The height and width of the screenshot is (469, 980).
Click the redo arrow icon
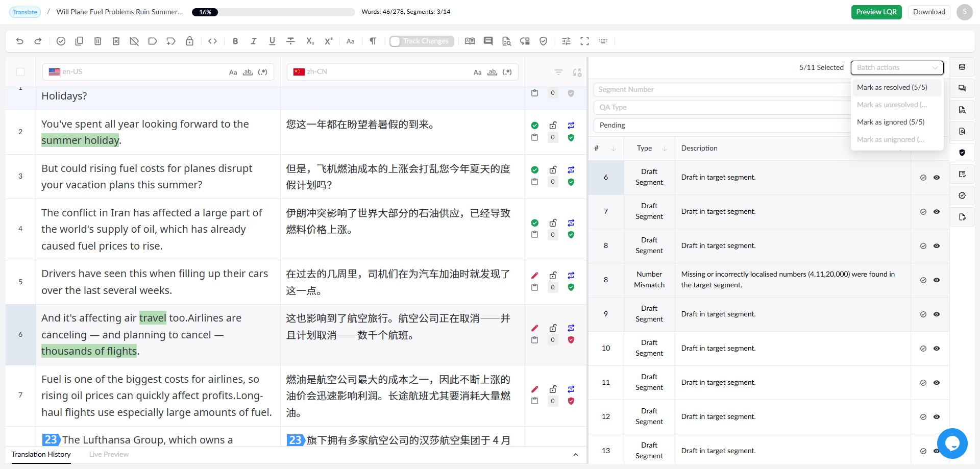[38, 41]
